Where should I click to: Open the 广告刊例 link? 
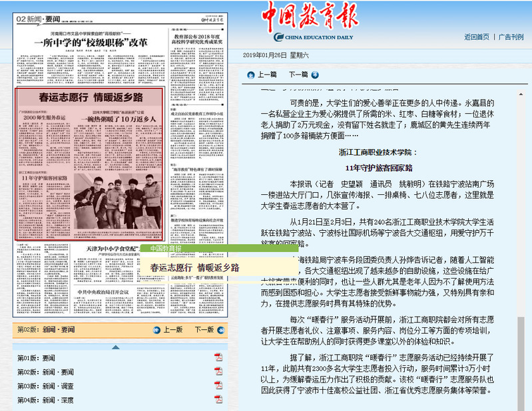511,37
